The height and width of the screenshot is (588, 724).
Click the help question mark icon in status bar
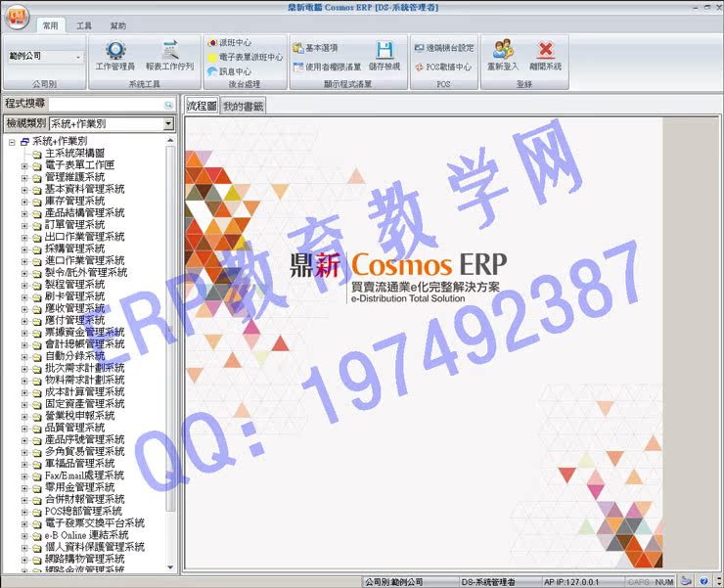pyautogui.click(x=703, y=581)
